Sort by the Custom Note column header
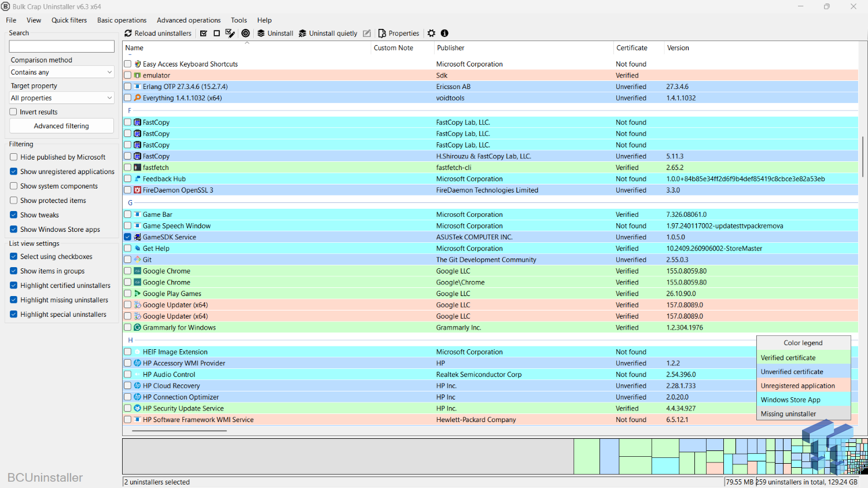Viewport: 868px width, 488px height. coord(402,48)
